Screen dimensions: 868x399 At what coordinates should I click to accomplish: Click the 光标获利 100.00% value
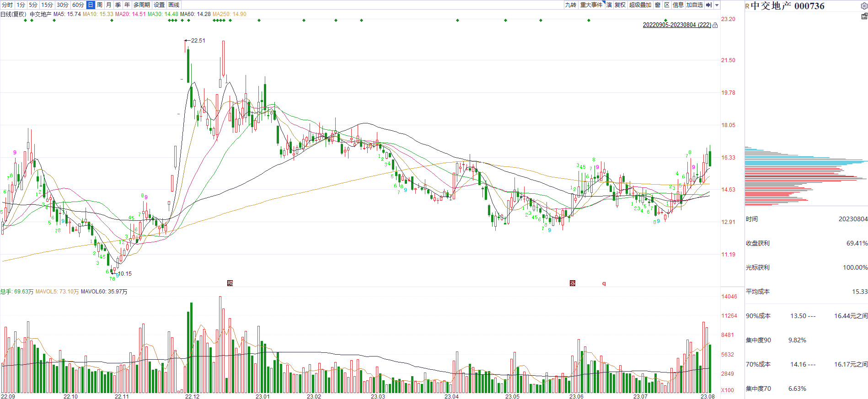point(855,268)
